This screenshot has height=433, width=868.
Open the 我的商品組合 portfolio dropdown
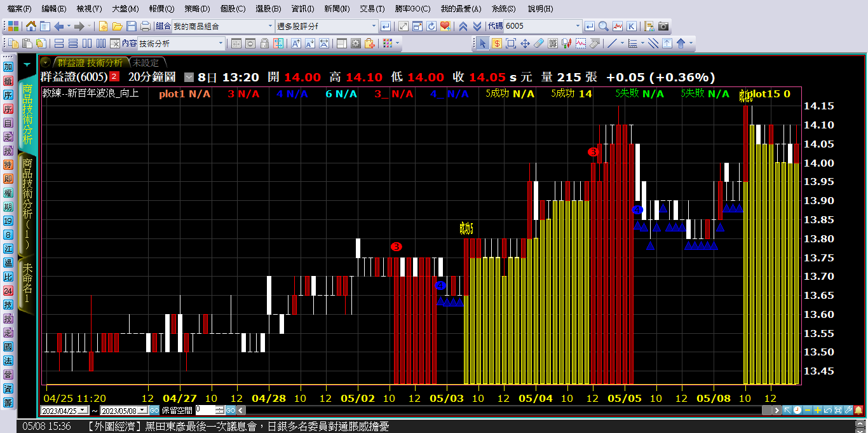pos(269,26)
